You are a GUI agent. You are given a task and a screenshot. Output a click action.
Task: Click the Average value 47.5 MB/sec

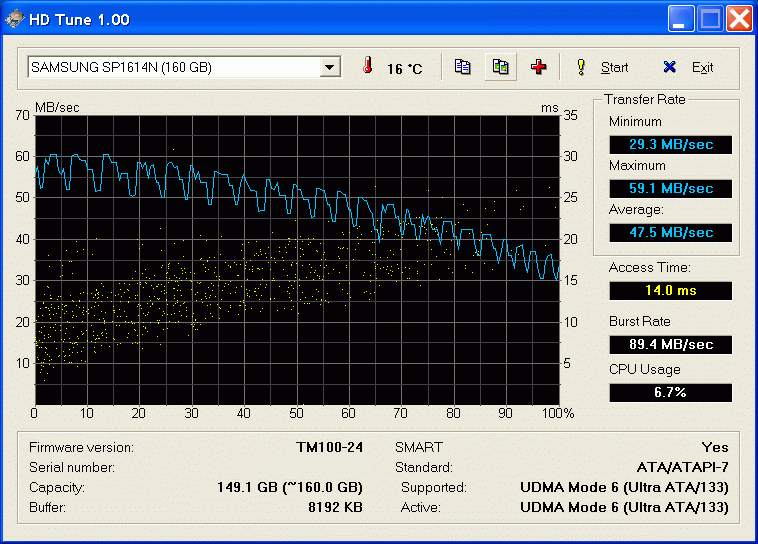[x=671, y=233]
